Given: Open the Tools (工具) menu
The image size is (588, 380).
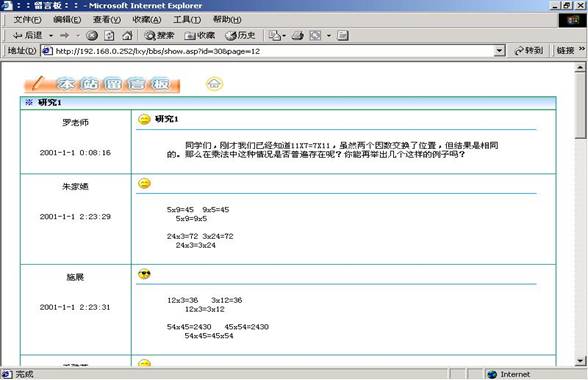Looking at the screenshot, I should tap(187, 20).
